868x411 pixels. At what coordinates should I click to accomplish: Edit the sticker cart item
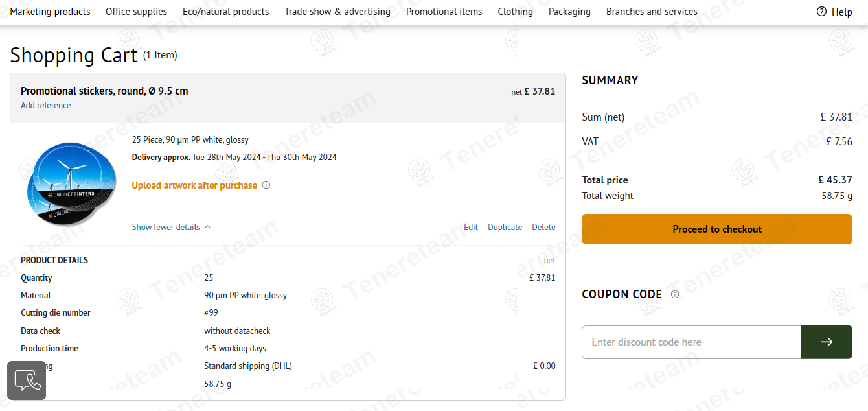pyautogui.click(x=471, y=227)
